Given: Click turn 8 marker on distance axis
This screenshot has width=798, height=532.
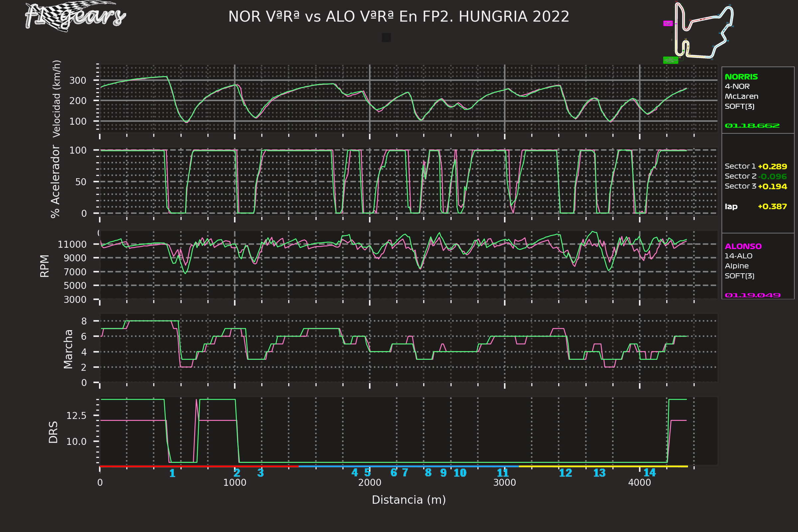Looking at the screenshot, I should (428, 472).
